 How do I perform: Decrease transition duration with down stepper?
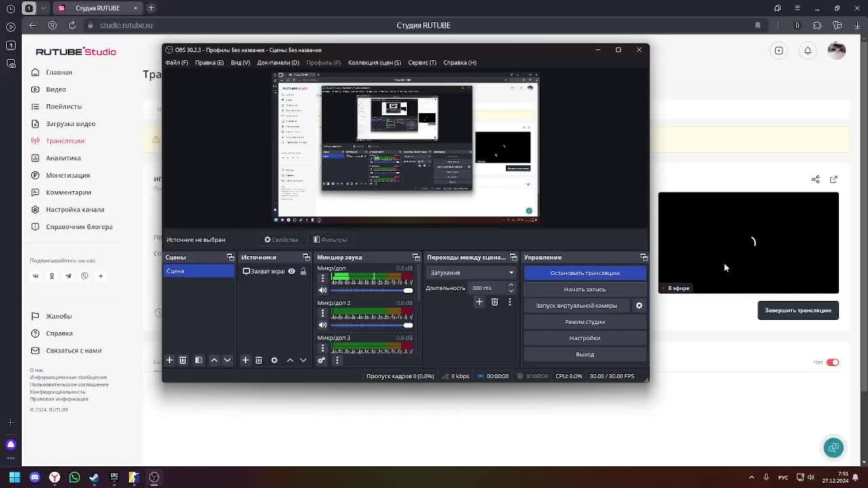coord(511,291)
